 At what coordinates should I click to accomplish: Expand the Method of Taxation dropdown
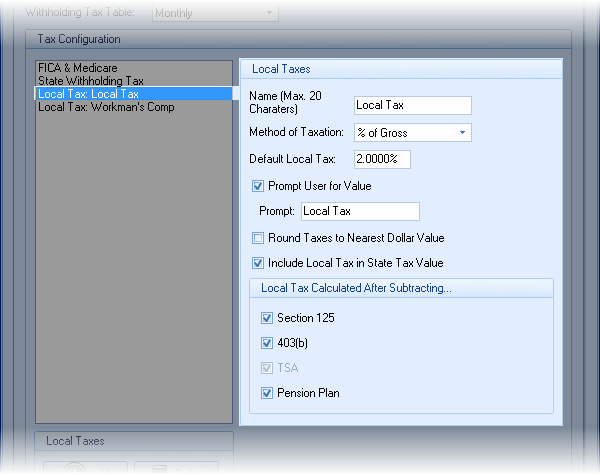coord(412,132)
